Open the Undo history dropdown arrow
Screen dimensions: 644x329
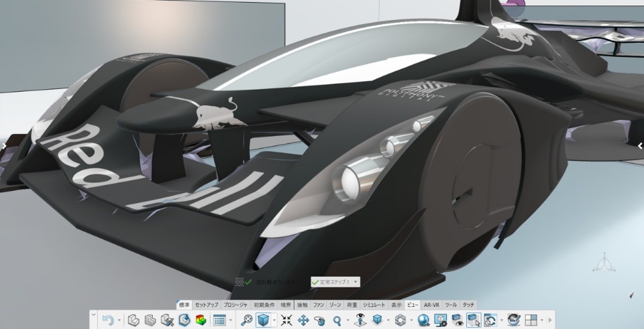(x=119, y=320)
